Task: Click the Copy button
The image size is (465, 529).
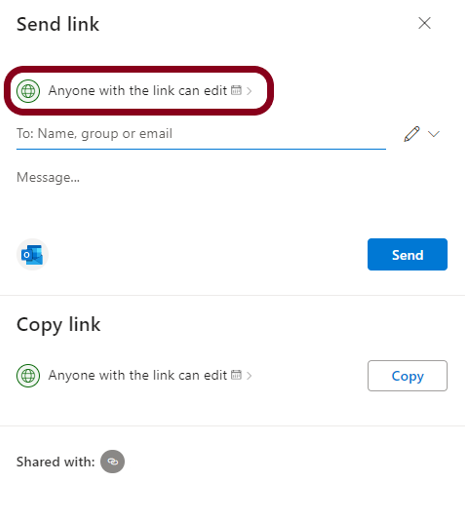Action: (407, 375)
